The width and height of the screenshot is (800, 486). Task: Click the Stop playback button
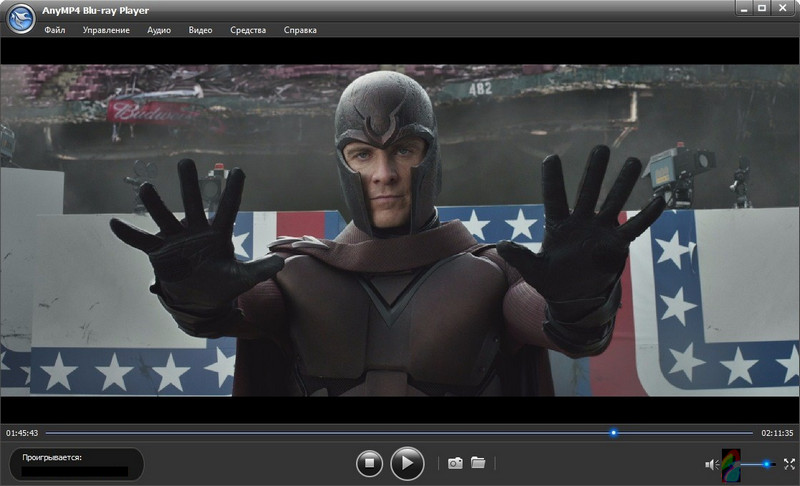pyautogui.click(x=370, y=463)
